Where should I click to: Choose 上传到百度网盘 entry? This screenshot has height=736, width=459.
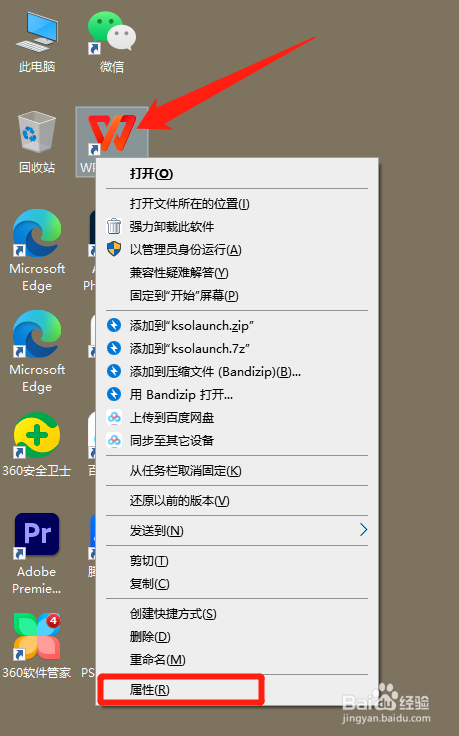point(237,417)
